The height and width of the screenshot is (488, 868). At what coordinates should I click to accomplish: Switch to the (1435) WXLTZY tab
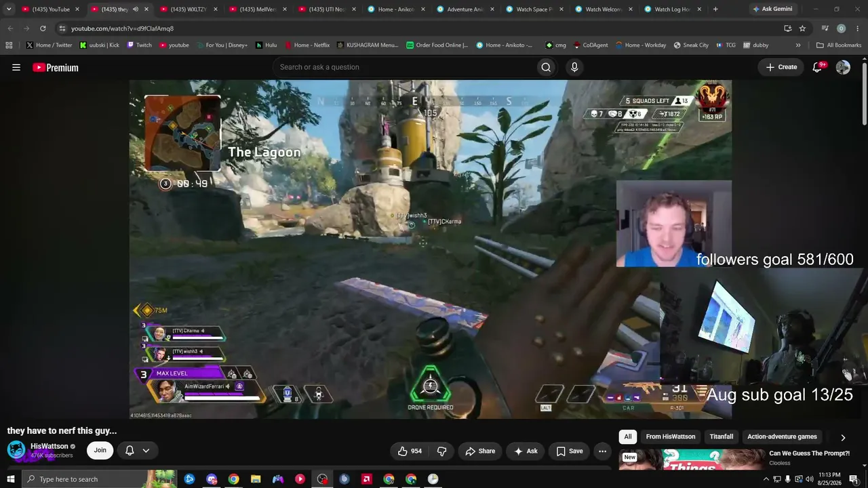[188, 9]
